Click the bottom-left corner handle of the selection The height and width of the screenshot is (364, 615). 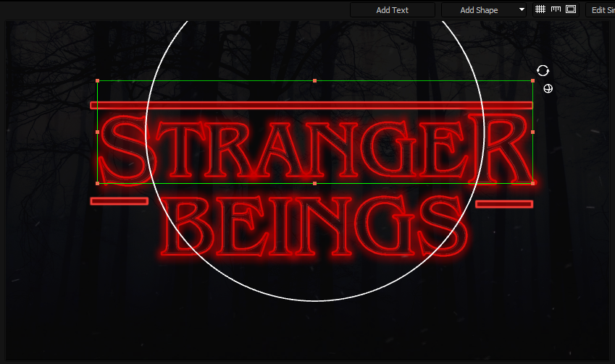[97, 183]
